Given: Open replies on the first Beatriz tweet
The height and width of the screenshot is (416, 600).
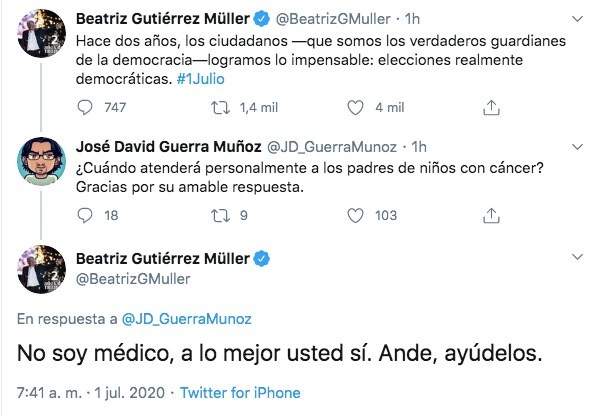Looking at the screenshot, I should click(x=85, y=108).
